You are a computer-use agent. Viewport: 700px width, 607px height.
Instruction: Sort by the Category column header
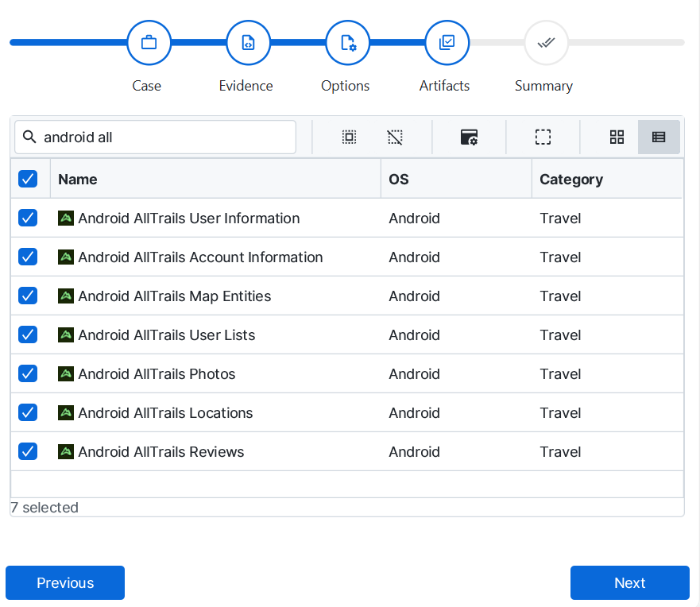[x=570, y=180]
